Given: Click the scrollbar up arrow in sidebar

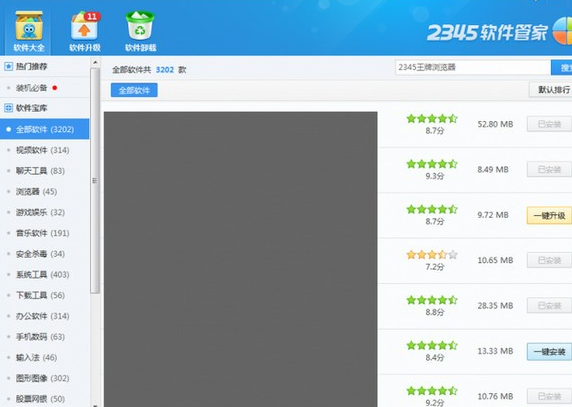Looking at the screenshot, I should (x=95, y=62).
